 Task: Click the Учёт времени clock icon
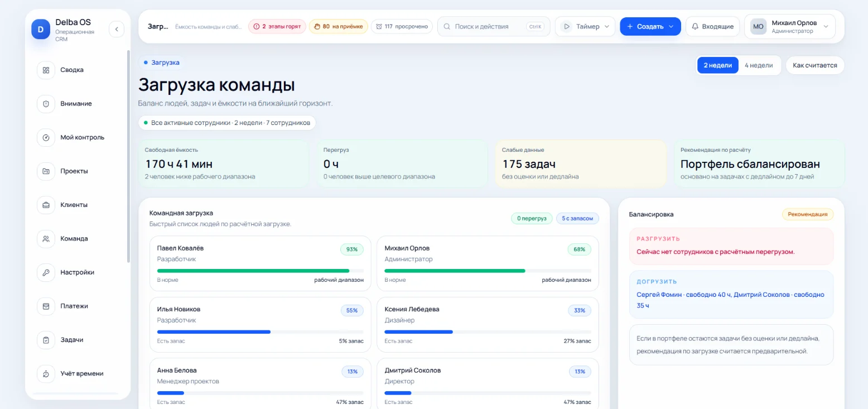point(46,374)
